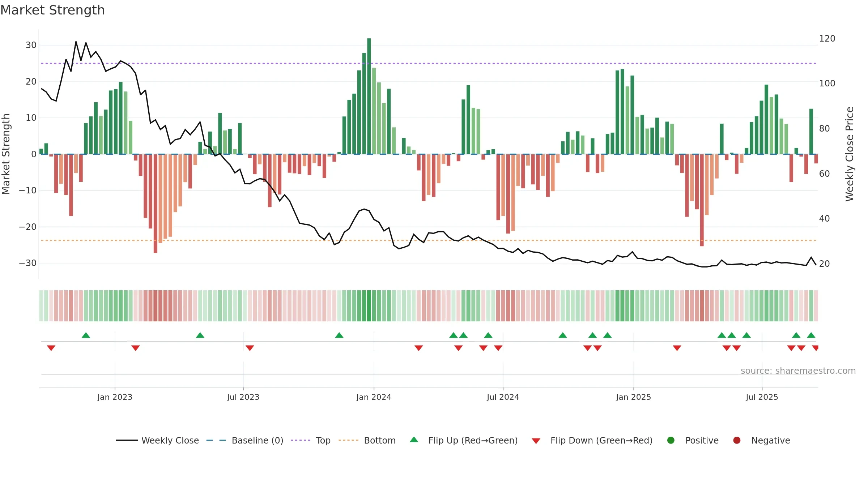This screenshot has width=868, height=488.
Task: Toggle the Negative legend entry
Action: pyautogui.click(x=761, y=440)
